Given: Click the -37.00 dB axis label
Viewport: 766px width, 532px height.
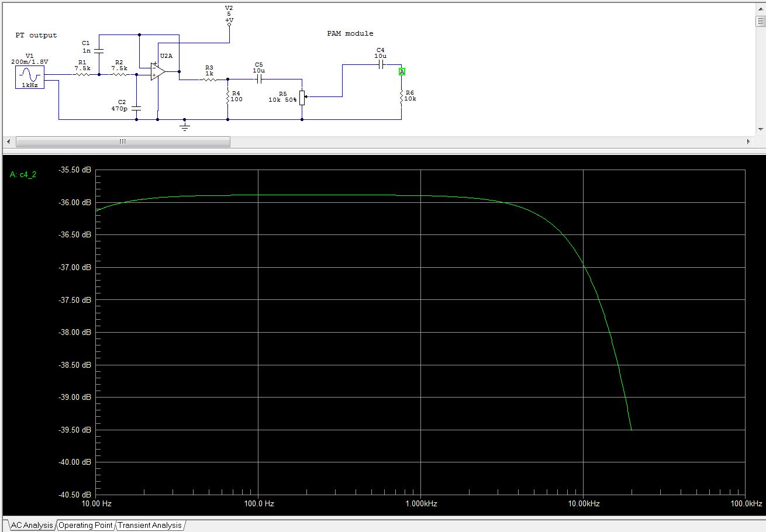Looking at the screenshot, I should 75,267.
